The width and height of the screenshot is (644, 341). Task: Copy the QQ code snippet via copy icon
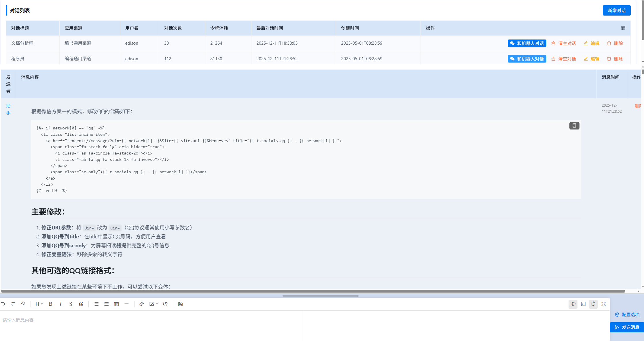(574, 126)
